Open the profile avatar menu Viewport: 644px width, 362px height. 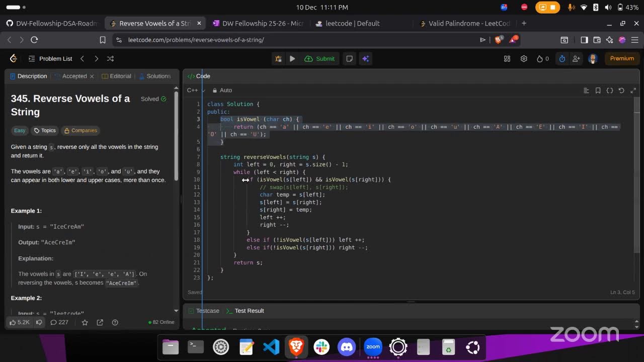click(x=593, y=59)
